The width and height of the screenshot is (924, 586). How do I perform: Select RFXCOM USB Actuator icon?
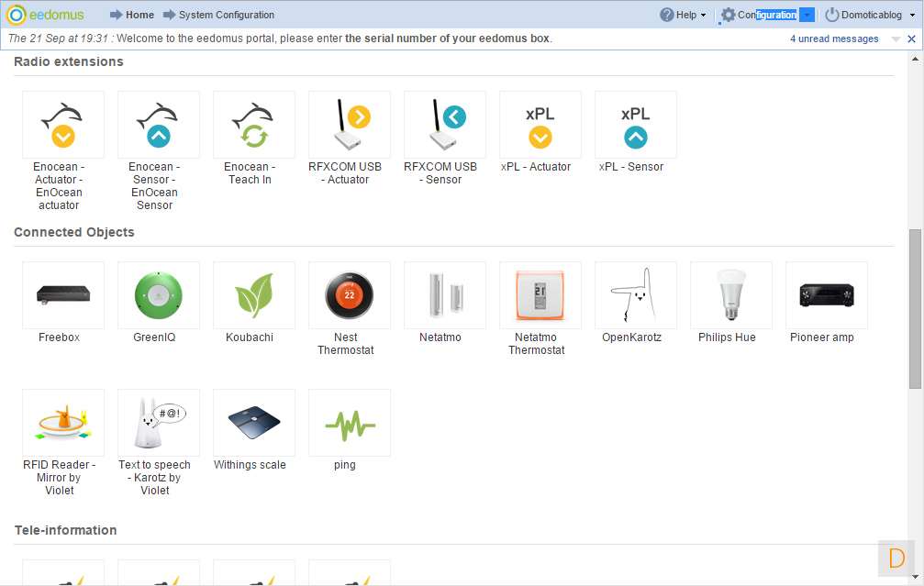click(350, 125)
